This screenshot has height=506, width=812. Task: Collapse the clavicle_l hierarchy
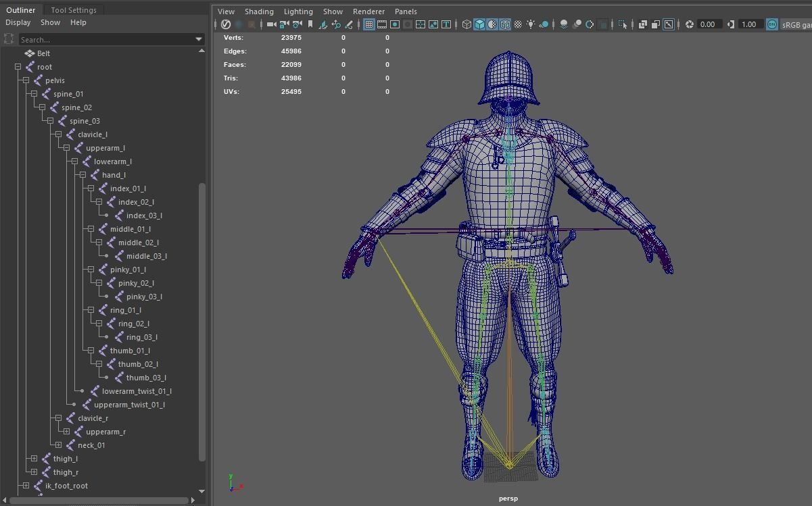[59, 134]
